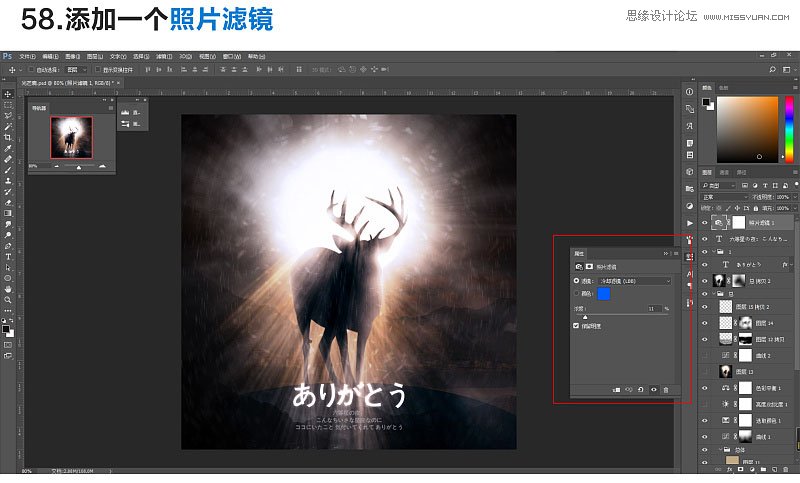The height and width of the screenshot is (483, 800).
Task: Filter layers by type layers (T icon)
Action: tap(765, 185)
